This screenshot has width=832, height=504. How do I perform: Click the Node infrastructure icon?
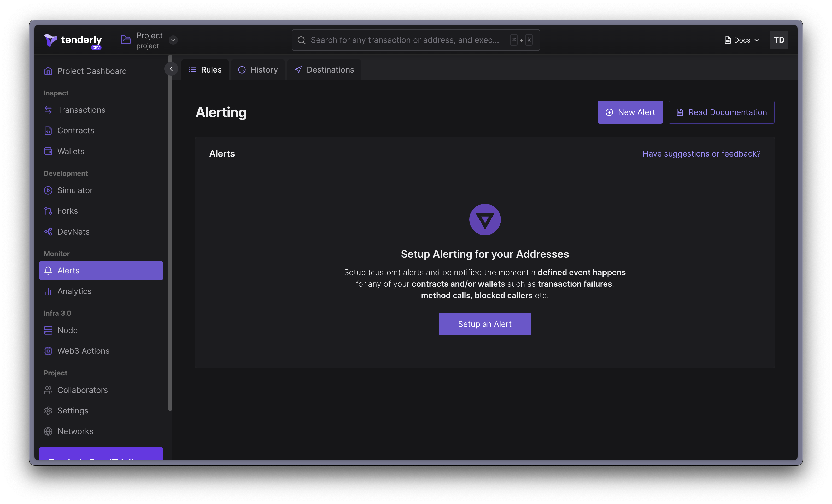[x=48, y=330]
